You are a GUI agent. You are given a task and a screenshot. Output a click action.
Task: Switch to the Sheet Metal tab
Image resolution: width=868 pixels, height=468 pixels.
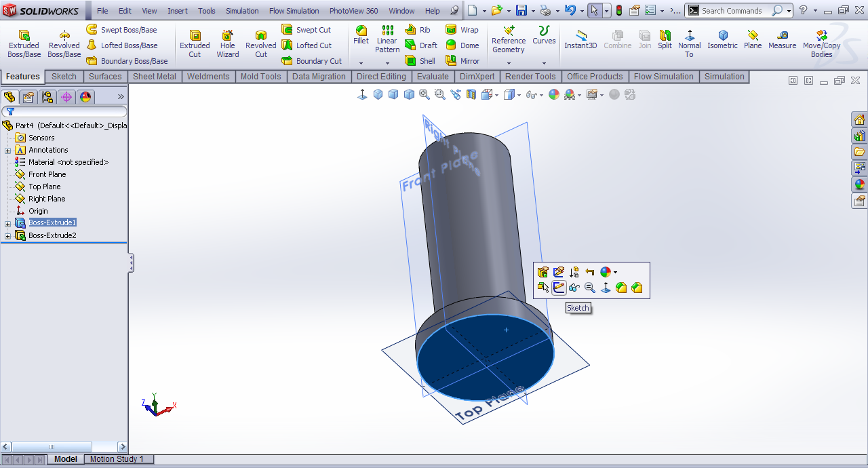[x=154, y=77]
